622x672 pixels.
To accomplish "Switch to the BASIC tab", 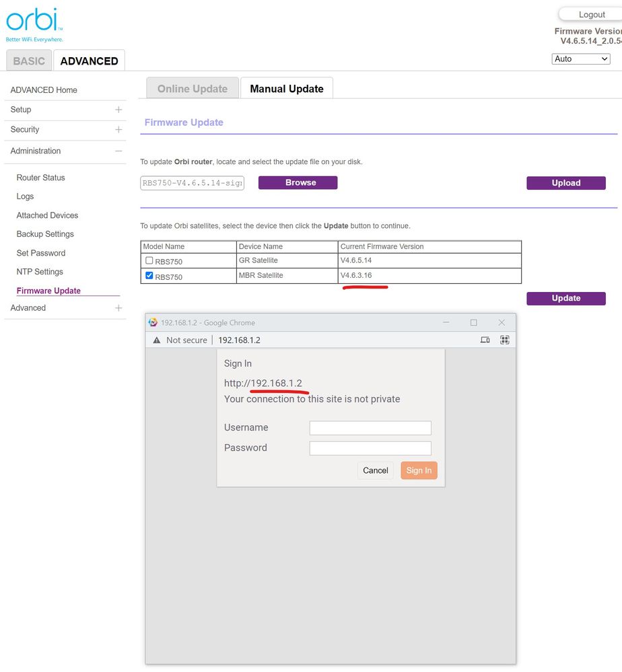I will point(28,61).
